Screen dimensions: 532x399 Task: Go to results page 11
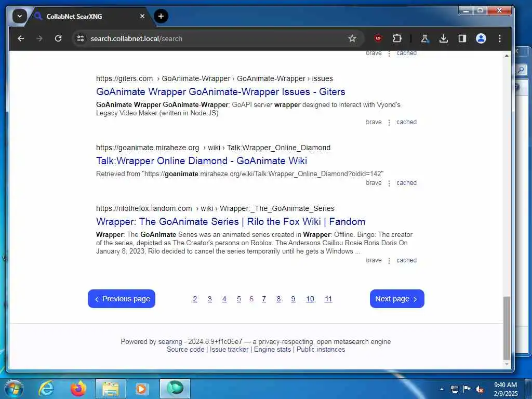coord(328,299)
